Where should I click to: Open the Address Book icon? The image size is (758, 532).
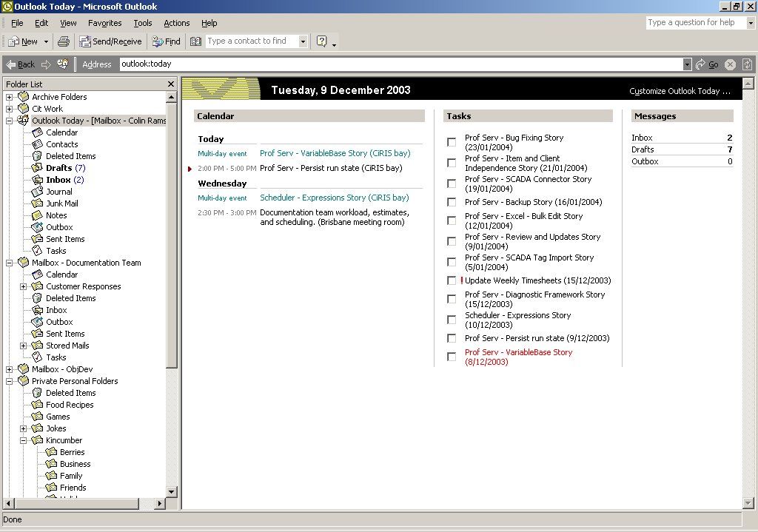coord(195,41)
